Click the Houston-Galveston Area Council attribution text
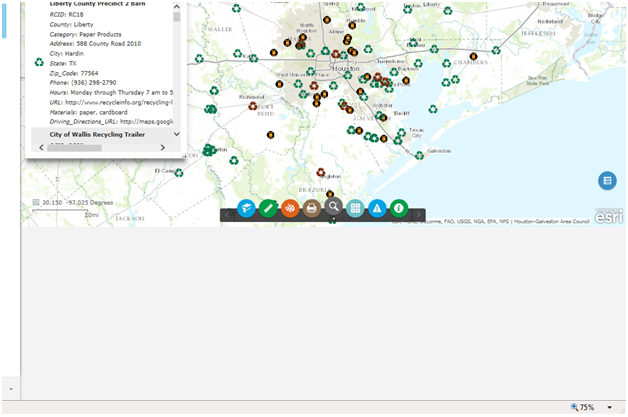628x417 pixels. 552,221
